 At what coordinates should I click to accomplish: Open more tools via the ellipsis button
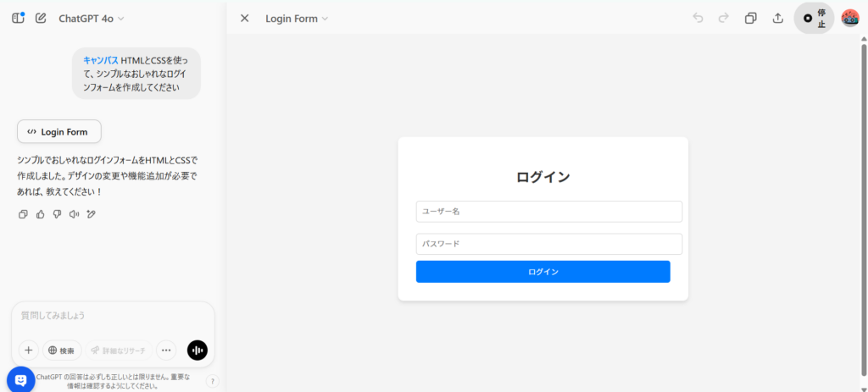coord(166,350)
